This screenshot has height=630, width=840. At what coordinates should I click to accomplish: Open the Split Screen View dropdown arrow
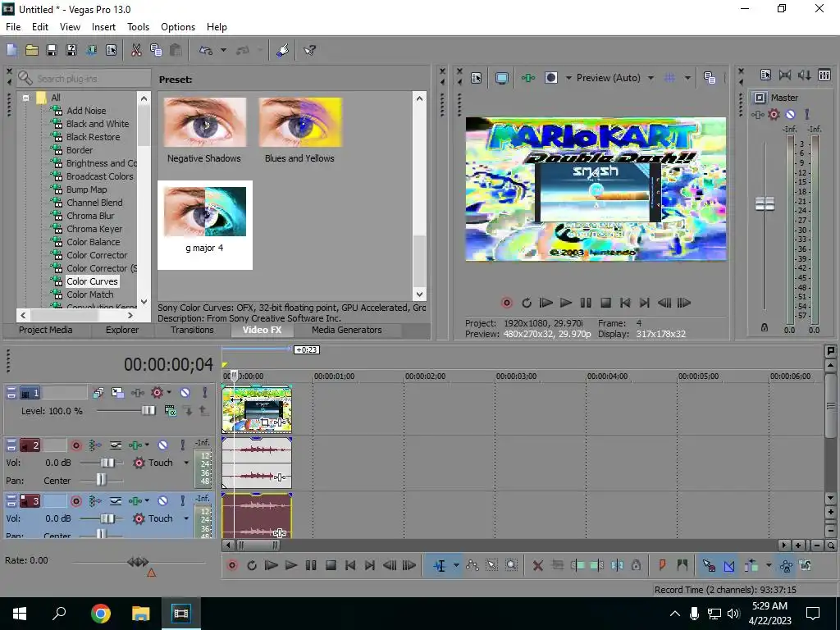coord(568,78)
